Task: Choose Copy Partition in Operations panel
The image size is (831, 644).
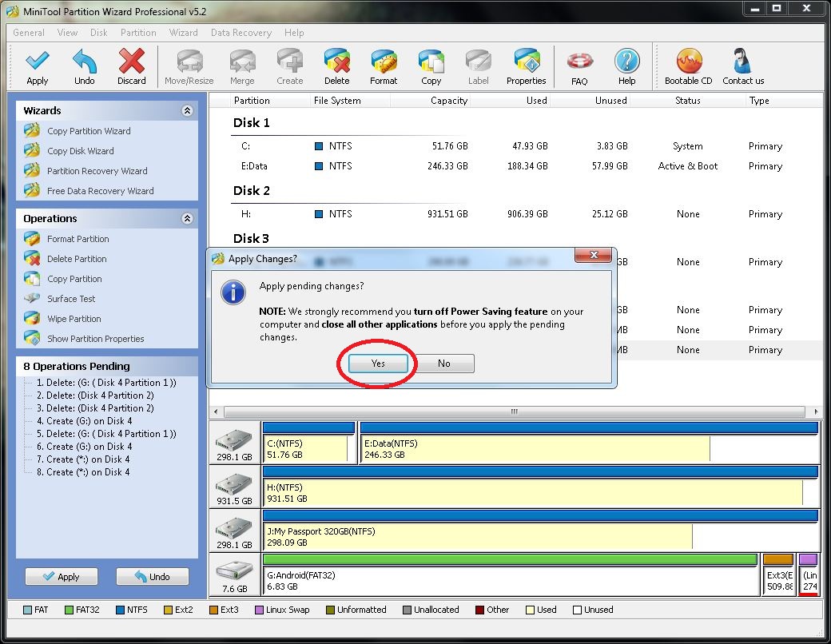Action: pyautogui.click(x=74, y=279)
